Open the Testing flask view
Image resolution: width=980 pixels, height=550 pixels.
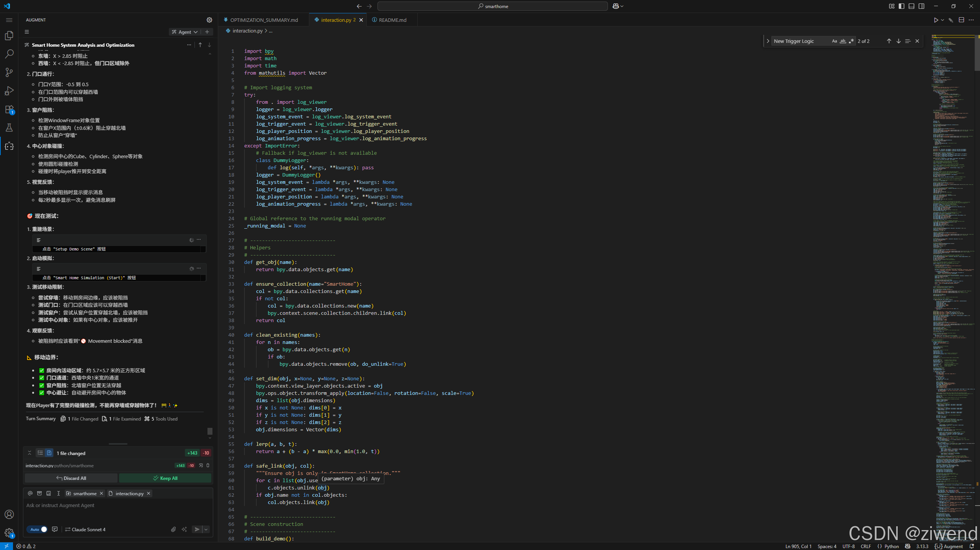coord(9,128)
